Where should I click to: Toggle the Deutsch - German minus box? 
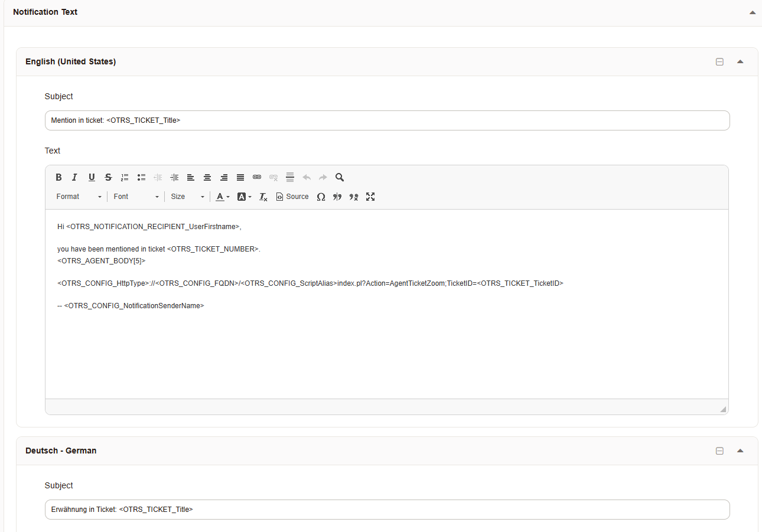coord(719,451)
